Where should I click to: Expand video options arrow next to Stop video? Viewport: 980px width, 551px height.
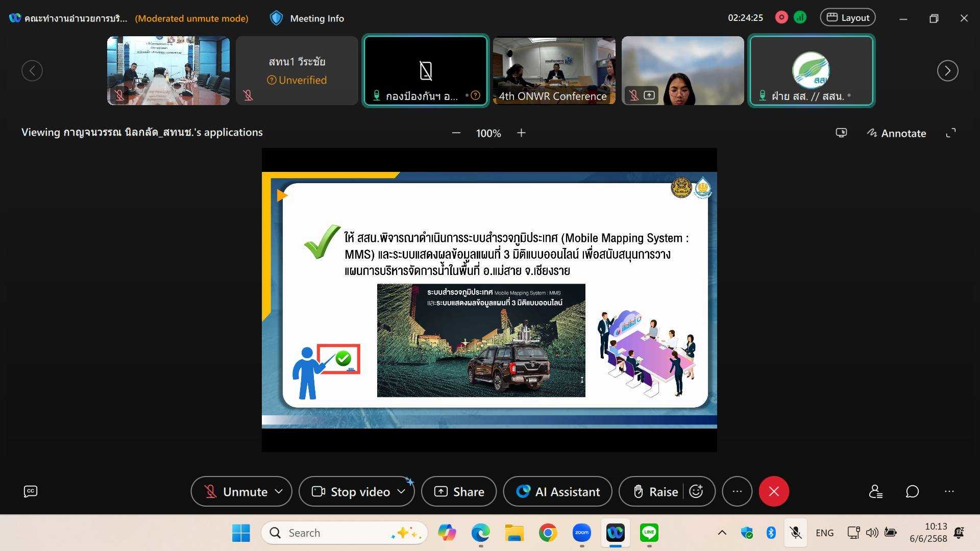401,491
